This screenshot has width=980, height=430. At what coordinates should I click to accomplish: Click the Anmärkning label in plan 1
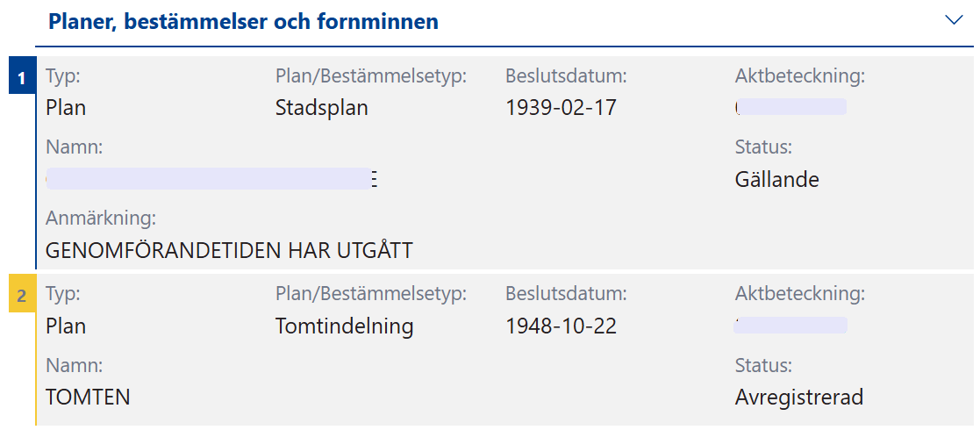(x=101, y=218)
